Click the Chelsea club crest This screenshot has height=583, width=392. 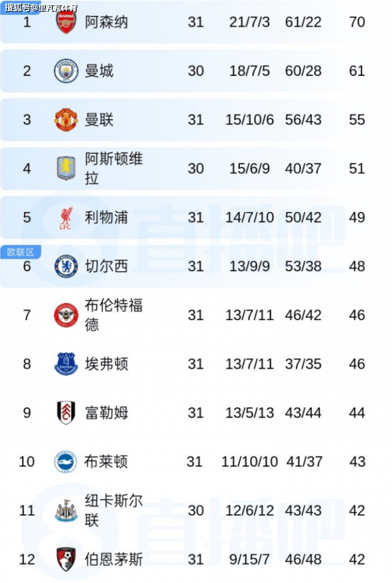coord(66,266)
